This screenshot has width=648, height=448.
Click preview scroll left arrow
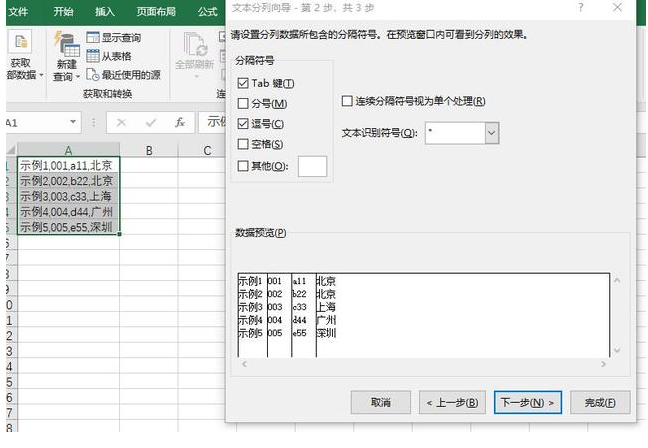click(x=244, y=364)
